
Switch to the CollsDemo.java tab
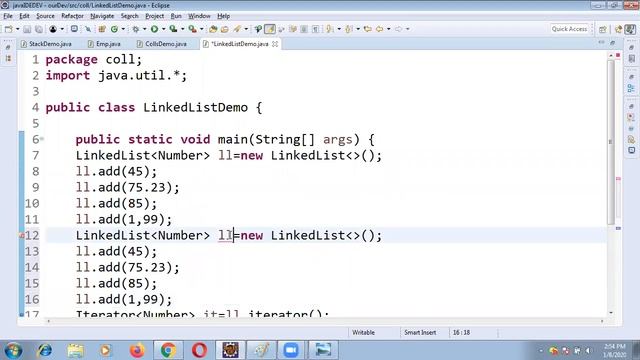[162, 44]
